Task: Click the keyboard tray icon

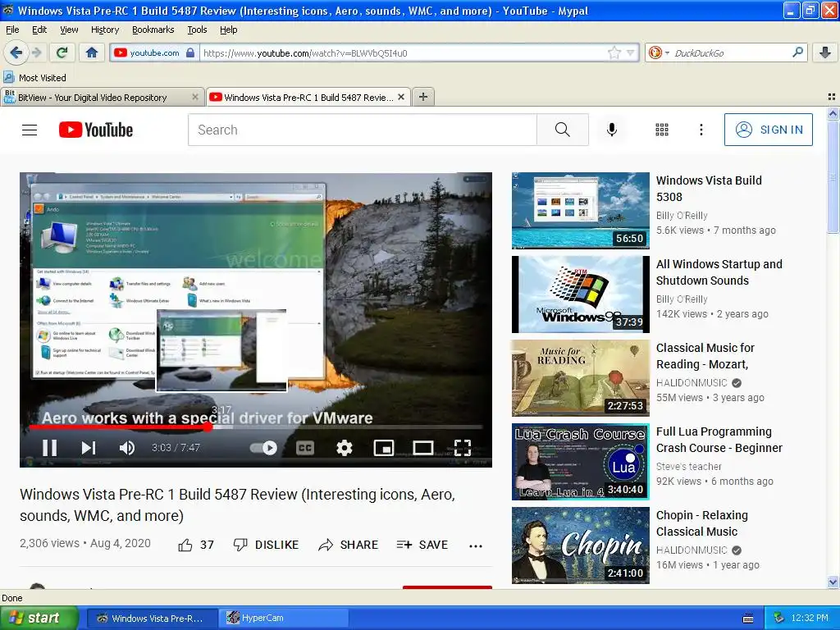Action: tap(748, 619)
